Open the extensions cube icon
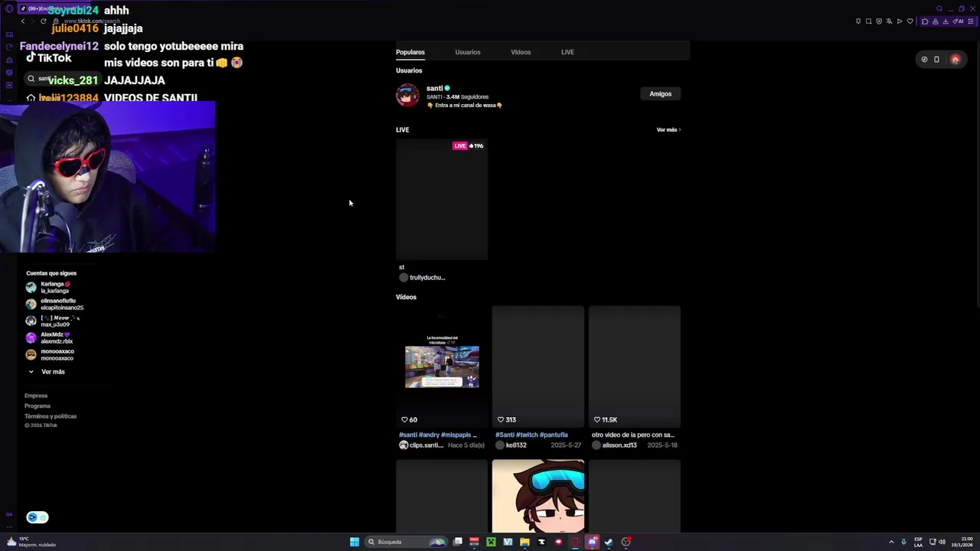The image size is (980, 551). [925, 21]
